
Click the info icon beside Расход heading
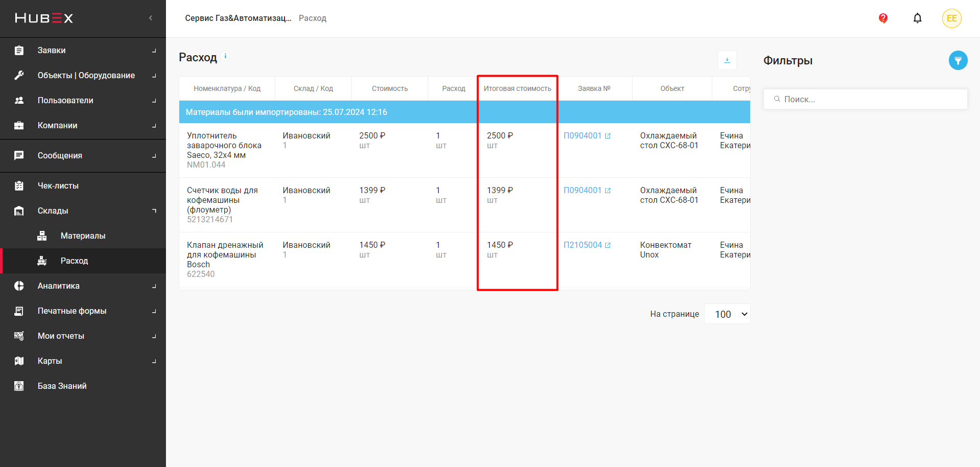[x=225, y=56]
